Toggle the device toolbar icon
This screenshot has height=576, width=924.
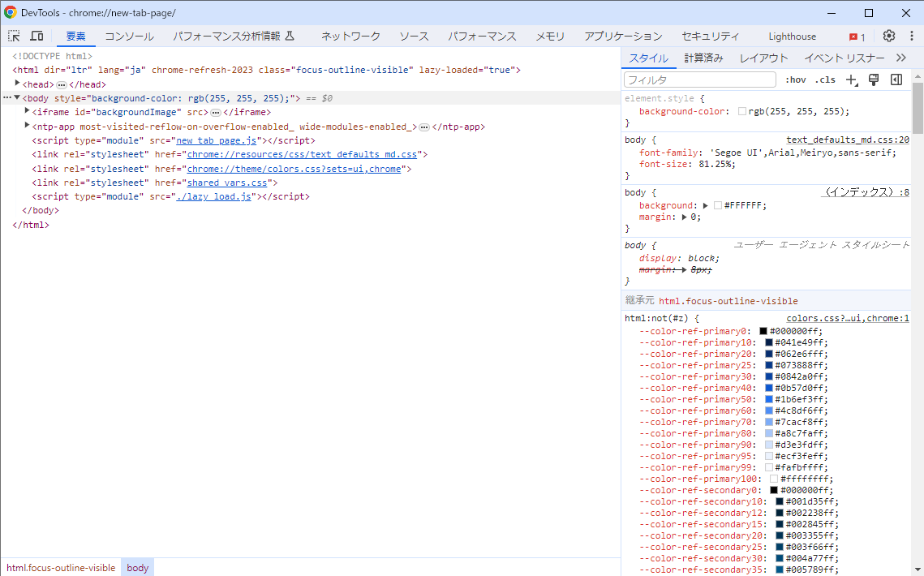coord(37,36)
